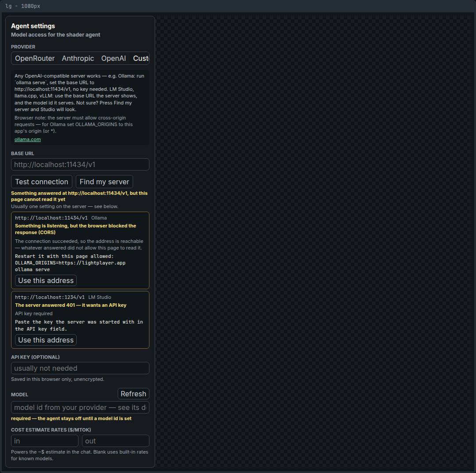Select the 'Usually one setting on the server' hint

tap(65, 206)
